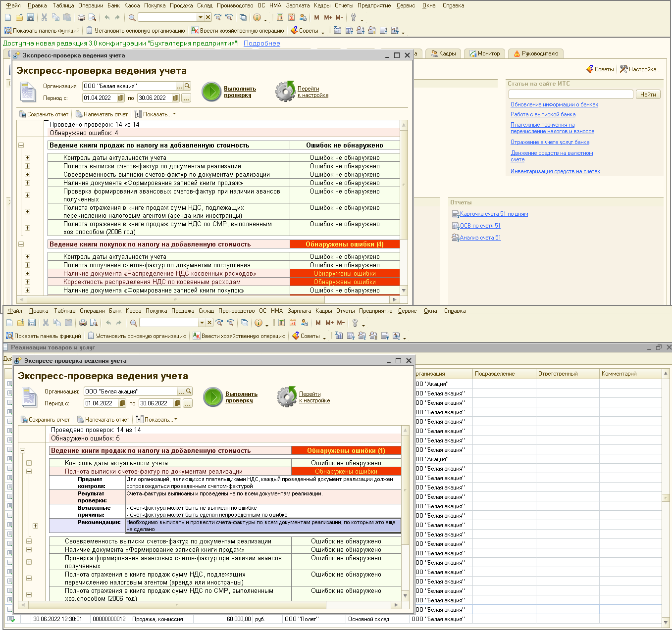Click the Undo arrow icon in upper window toolbar
The width and height of the screenshot is (672, 632).
pyautogui.click(x=107, y=17)
